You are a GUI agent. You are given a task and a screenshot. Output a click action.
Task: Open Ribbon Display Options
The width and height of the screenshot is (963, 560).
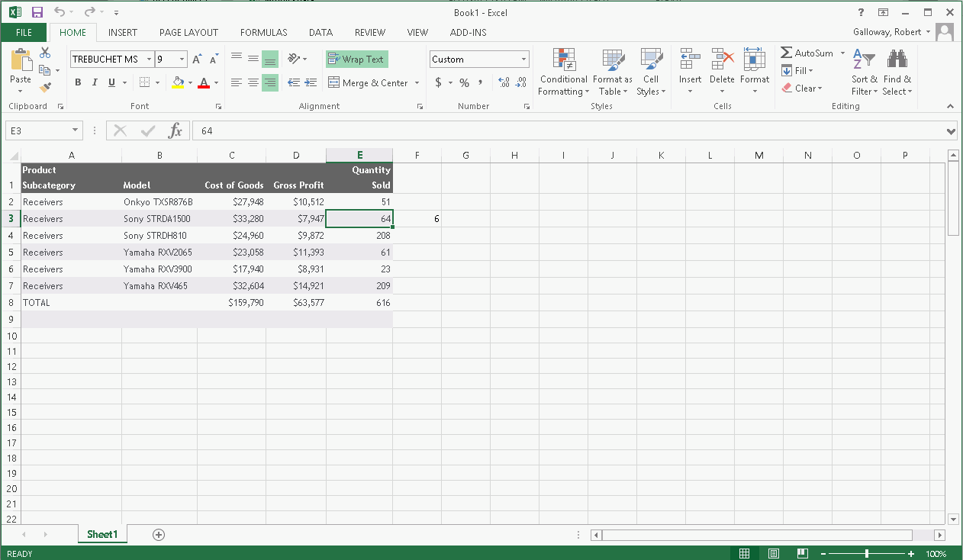[883, 12]
